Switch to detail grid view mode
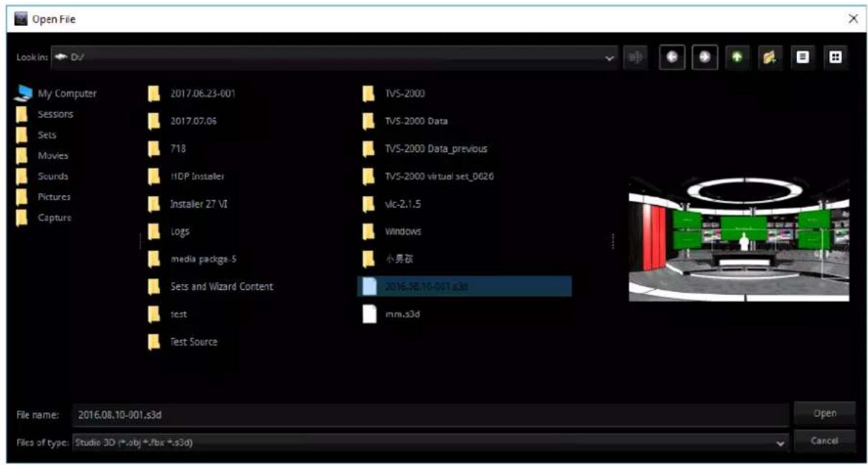 pyautogui.click(x=836, y=58)
